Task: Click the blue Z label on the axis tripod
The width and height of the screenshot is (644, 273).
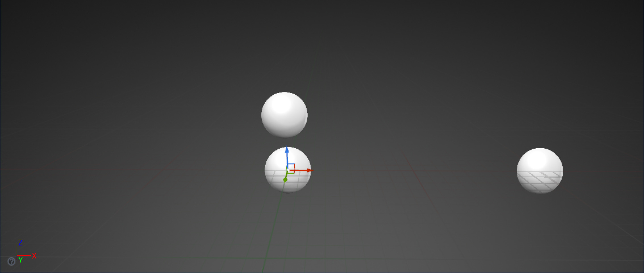Action: (x=20, y=243)
